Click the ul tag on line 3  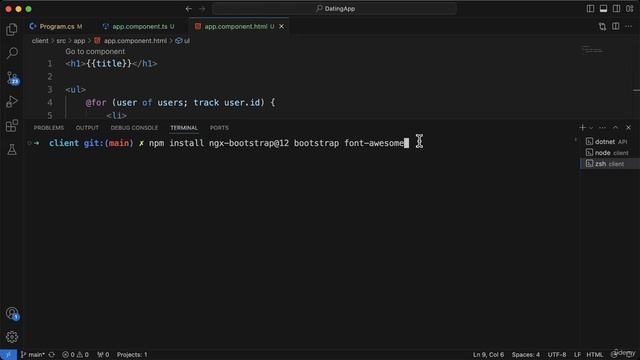pyautogui.click(x=76, y=89)
